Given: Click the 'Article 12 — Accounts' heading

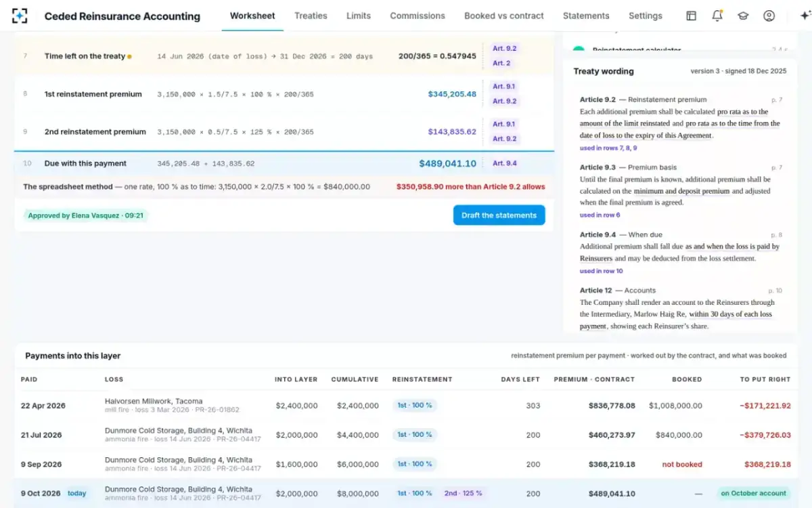Looking at the screenshot, I should point(618,291).
